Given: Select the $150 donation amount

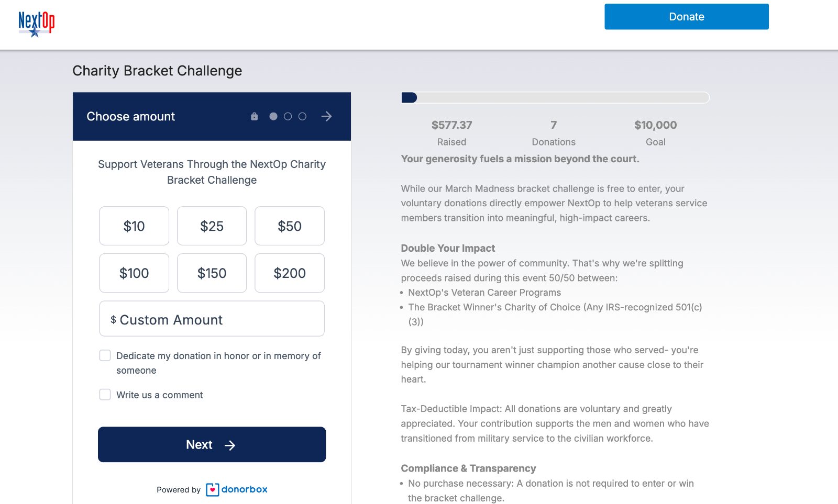Looking at the screenshot, I should point(212,273).
